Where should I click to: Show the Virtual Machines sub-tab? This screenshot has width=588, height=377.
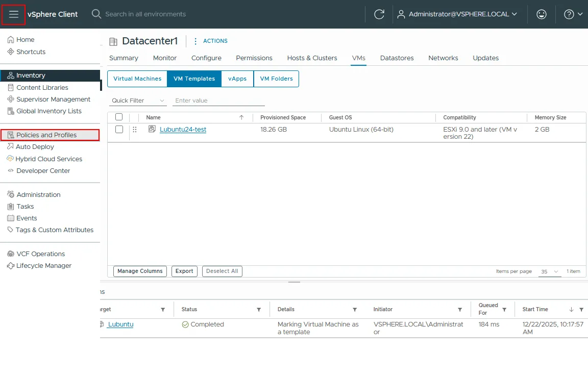pos(137,79)
